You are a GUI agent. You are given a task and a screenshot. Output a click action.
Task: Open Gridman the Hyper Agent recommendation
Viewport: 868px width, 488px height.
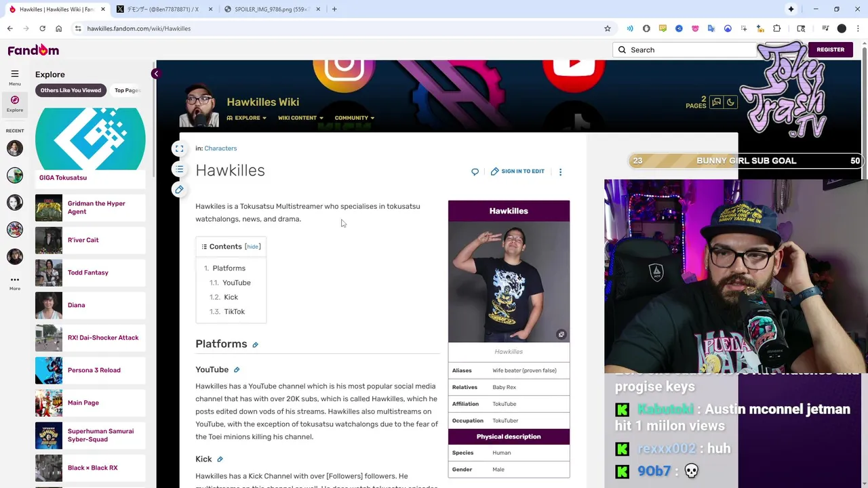tap(90, 207)
